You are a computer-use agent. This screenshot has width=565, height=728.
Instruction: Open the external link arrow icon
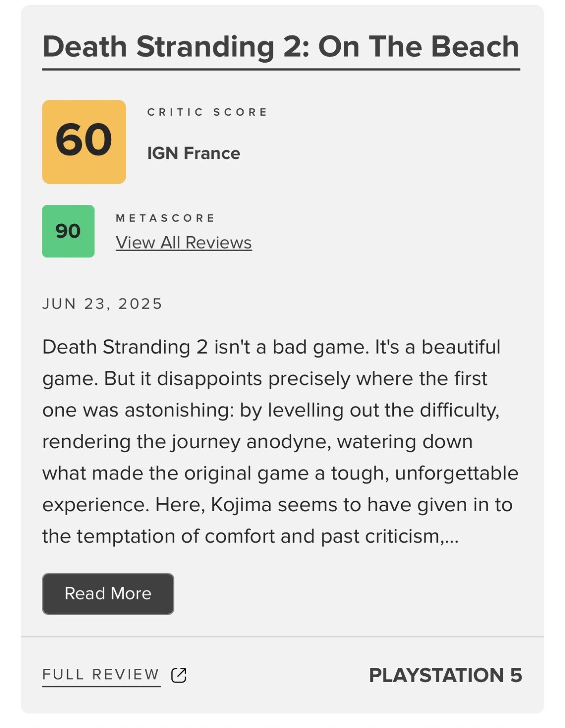coord(179,675)
